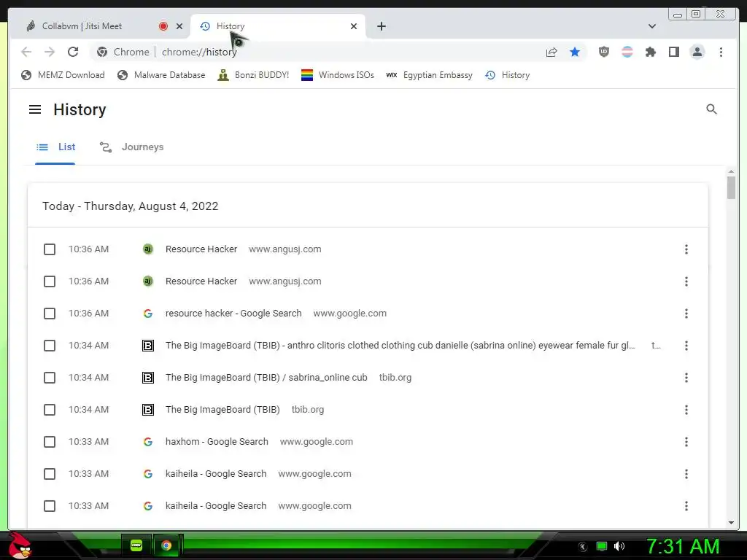Screen dimensions: 747x560
Task: Open The Big ImageBoard (TBIB) / sabrina_online cub link
Action: 266,378
